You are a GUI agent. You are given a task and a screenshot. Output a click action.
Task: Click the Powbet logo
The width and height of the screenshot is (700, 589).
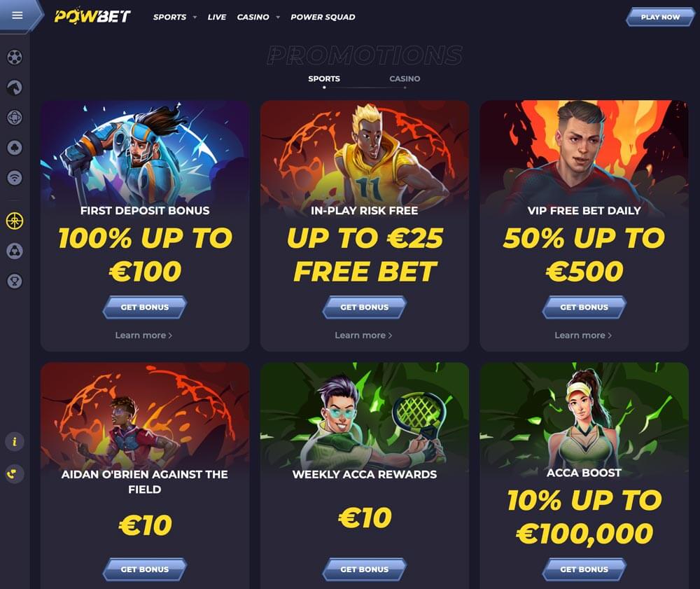coord(92,16)
